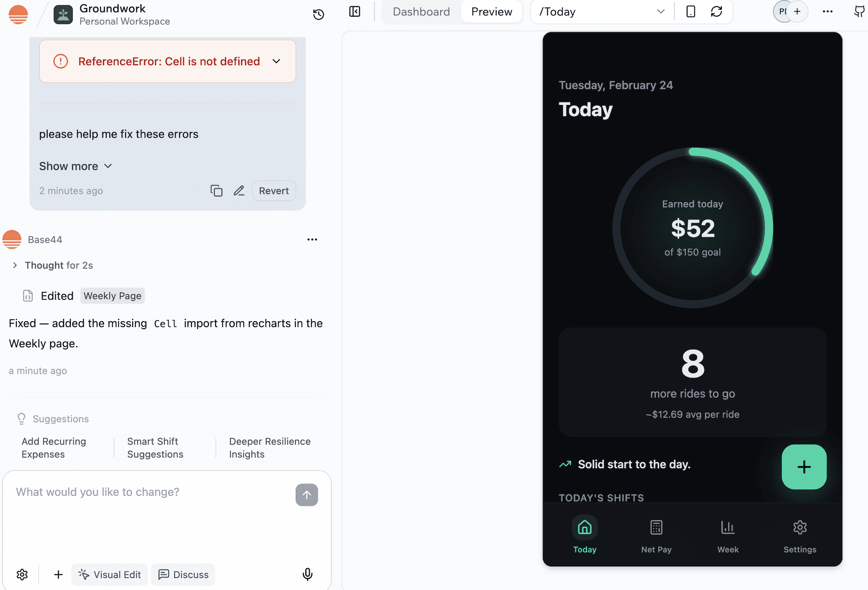Start voice input with microphone icon
The height and width of the screenshot is (590, 868).
tap(308, 574)
